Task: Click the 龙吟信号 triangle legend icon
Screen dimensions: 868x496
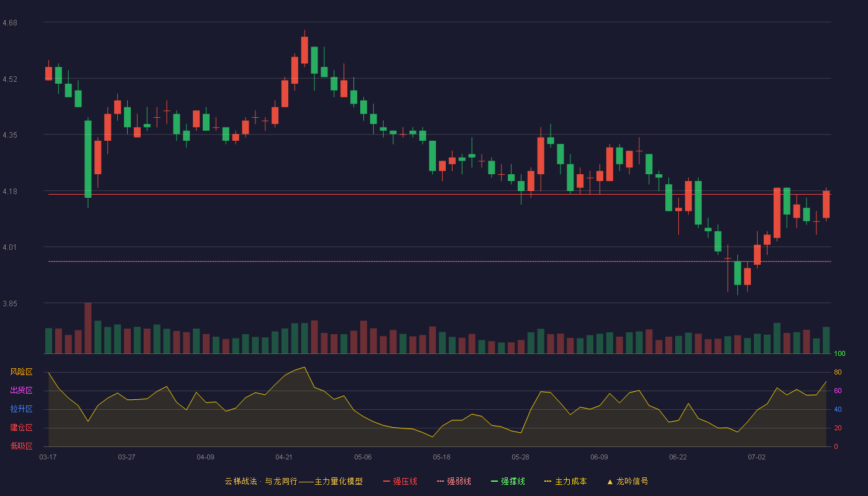Action: pyautogui.click(x=609, y=481)
